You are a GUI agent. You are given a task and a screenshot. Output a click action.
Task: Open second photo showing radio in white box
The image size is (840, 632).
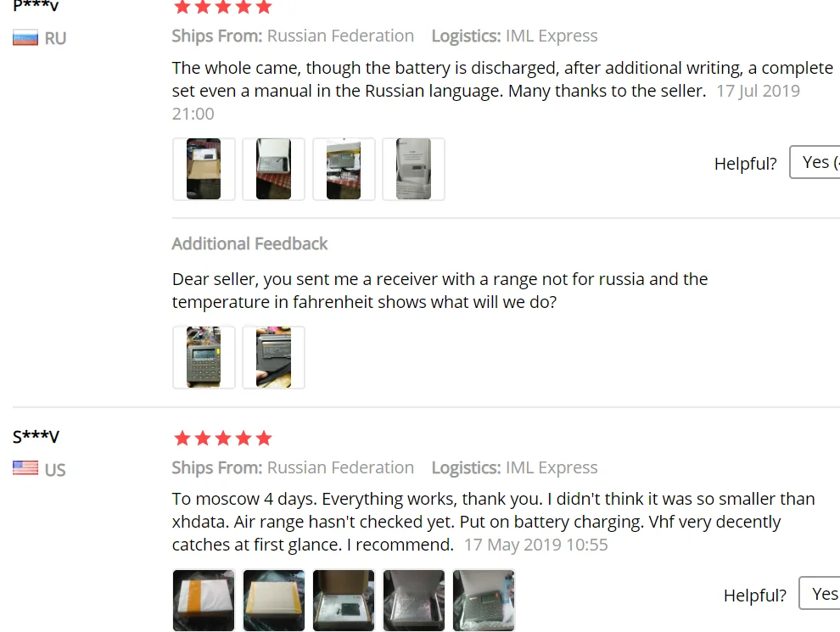pos(273,169)
